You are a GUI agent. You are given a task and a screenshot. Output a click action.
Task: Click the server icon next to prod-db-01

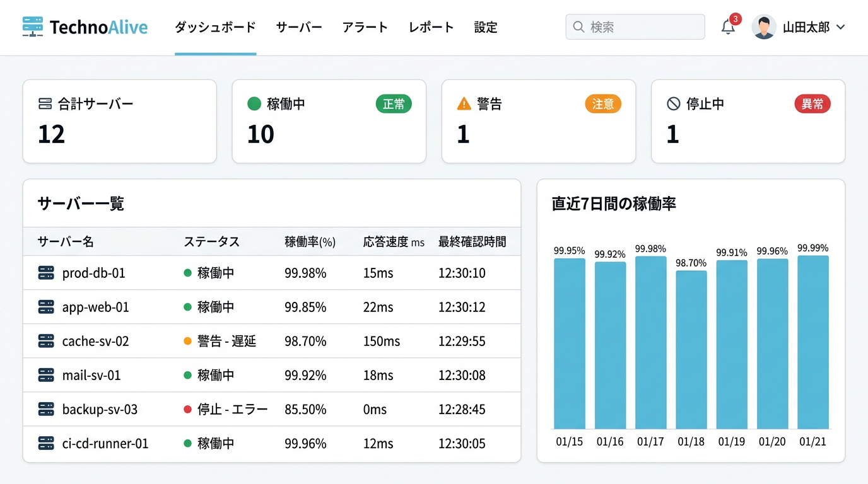pyautogui.click(x=47, y=273)
